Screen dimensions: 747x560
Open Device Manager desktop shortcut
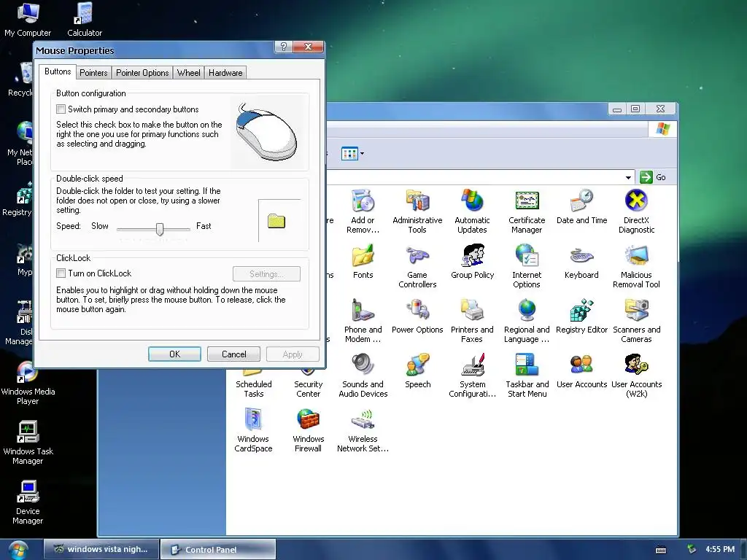pyautogui.click(x=28, y=502)
